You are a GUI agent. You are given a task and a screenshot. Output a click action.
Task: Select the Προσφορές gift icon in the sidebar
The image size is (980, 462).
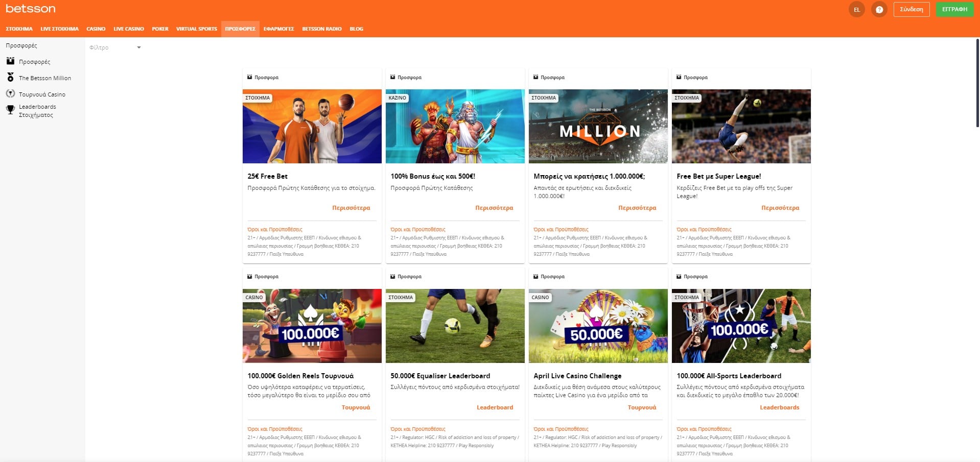[9, 61]
